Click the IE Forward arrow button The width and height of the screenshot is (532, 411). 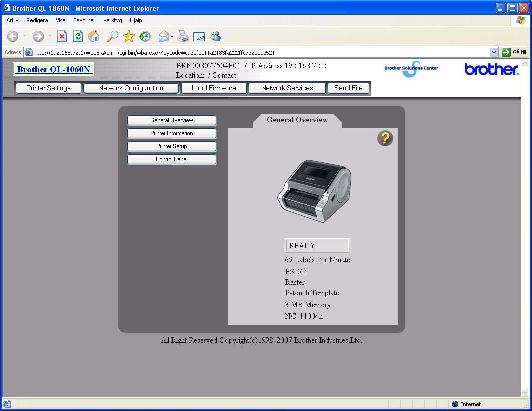tap(38, 36)
